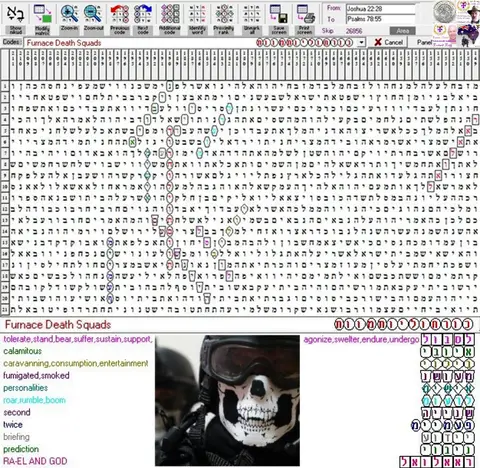480x468 pixels.
Task: Click row number 10 of the matrix
Action: click(x=5, y=186)
